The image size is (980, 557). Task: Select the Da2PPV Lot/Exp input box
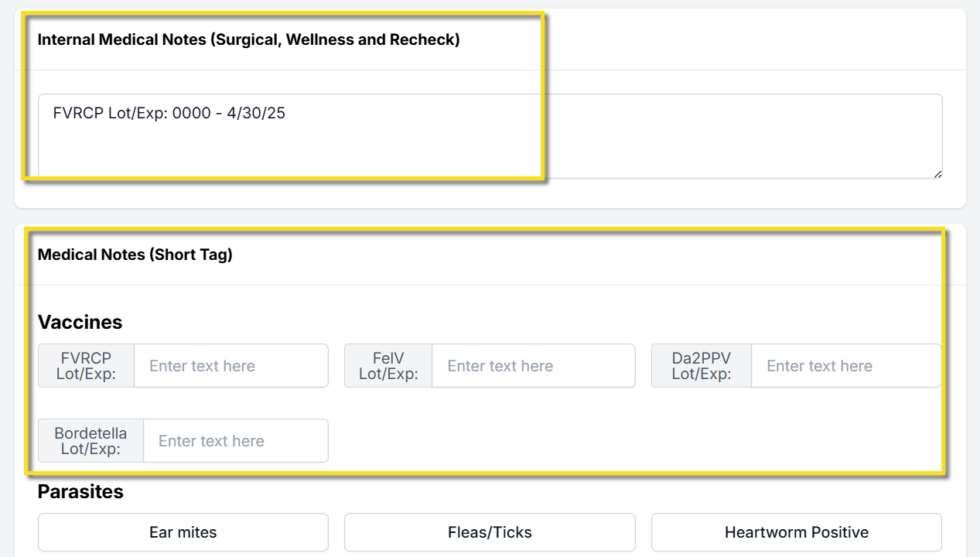(x=845, y=366)
